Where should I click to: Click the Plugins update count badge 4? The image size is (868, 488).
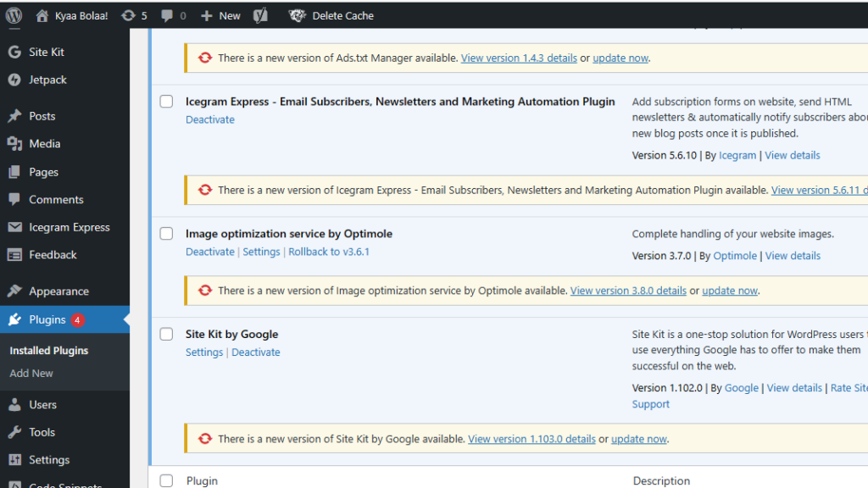77,319
